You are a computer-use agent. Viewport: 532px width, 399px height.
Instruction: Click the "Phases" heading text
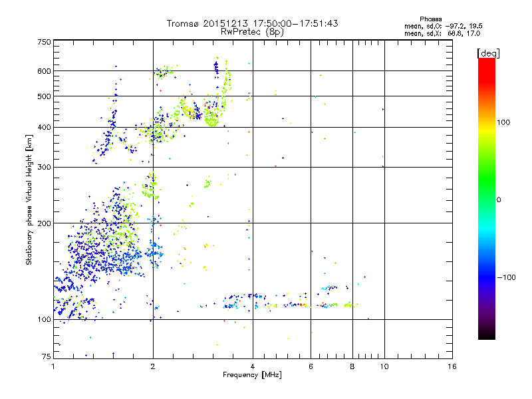pos(430,19)
